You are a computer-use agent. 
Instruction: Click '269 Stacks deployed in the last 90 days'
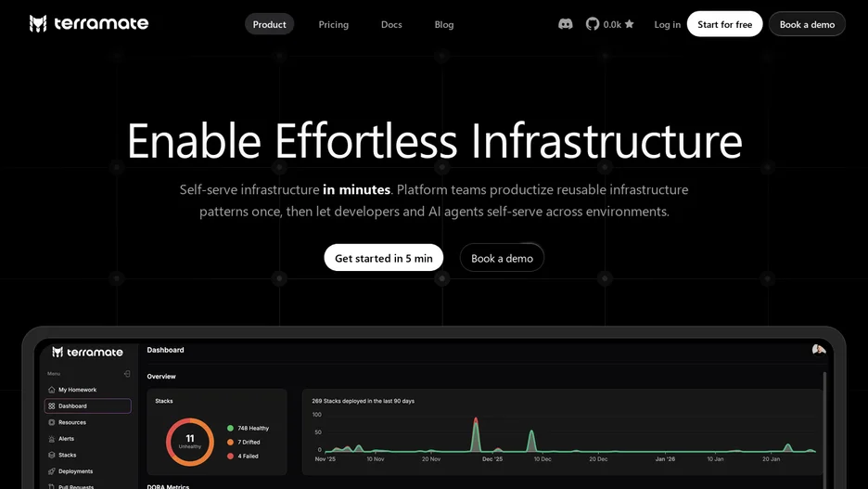pyautogui.click(x=364, y=401)
